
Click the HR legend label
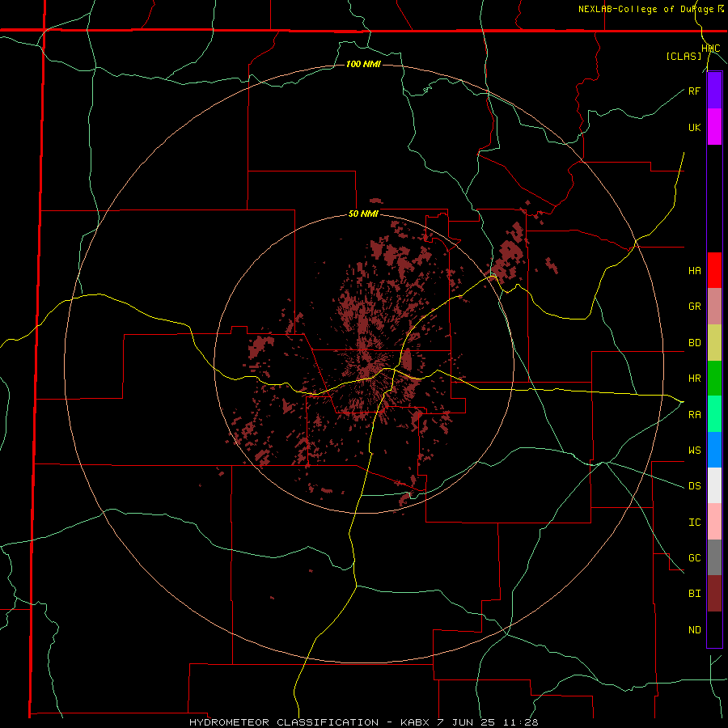694,379
